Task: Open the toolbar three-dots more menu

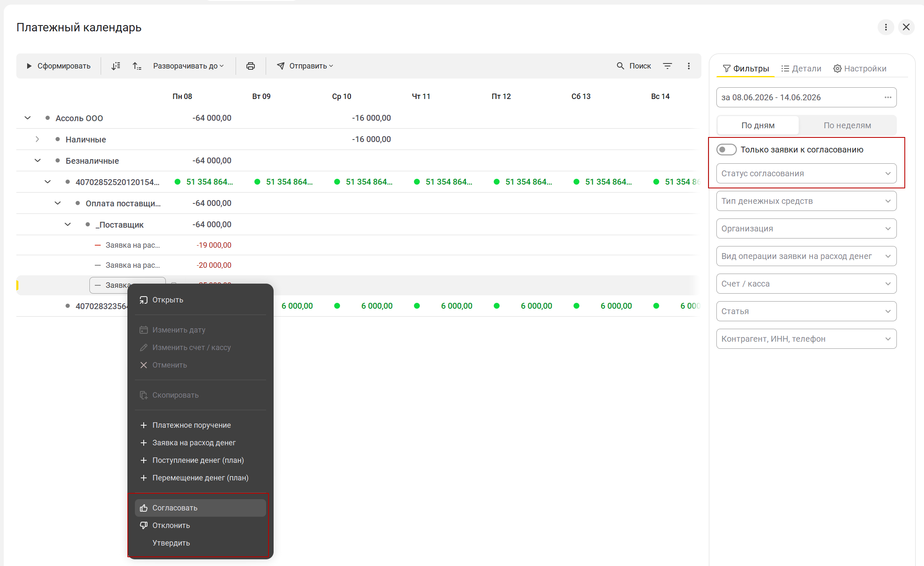Action: point(689,66)
